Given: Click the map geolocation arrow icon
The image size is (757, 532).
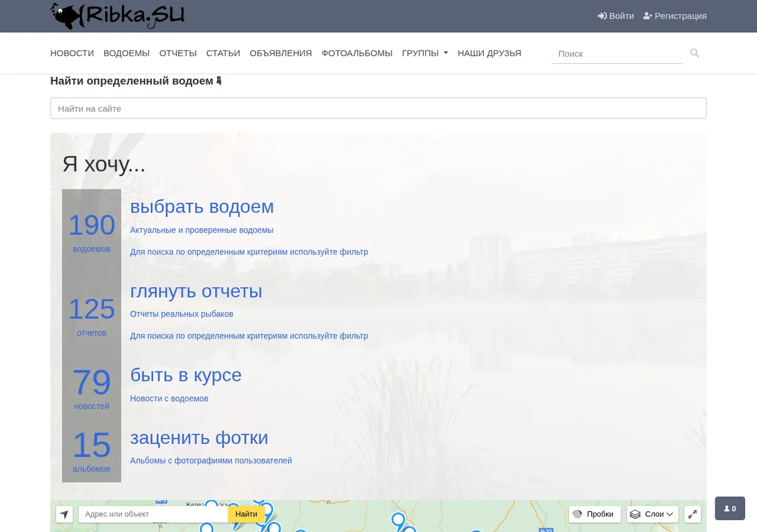Looking at the screenshot, I should pyautogui.click(x=64, y=514).
